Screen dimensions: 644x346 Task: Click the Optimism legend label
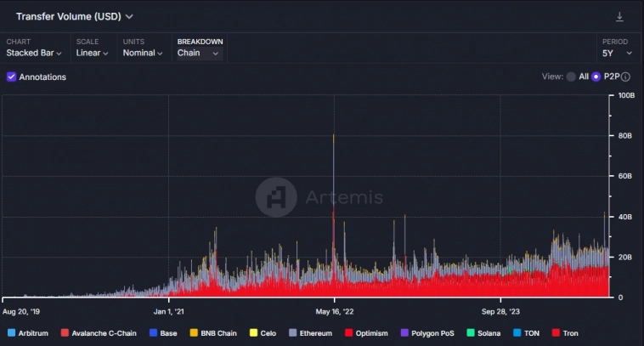[x=371, y=333]
